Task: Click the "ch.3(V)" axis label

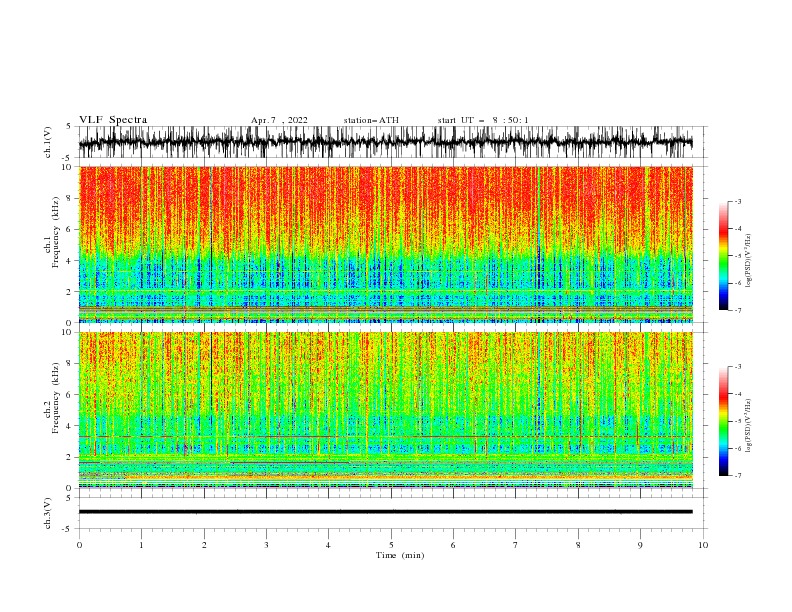Action: pyautogui.click(x=48, y=513)
